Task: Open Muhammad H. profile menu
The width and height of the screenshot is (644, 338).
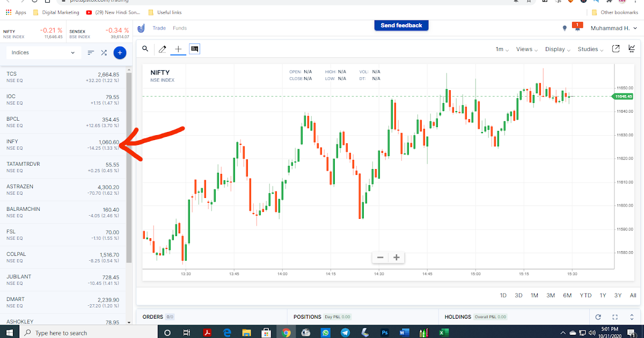Action: coord(612,28)
